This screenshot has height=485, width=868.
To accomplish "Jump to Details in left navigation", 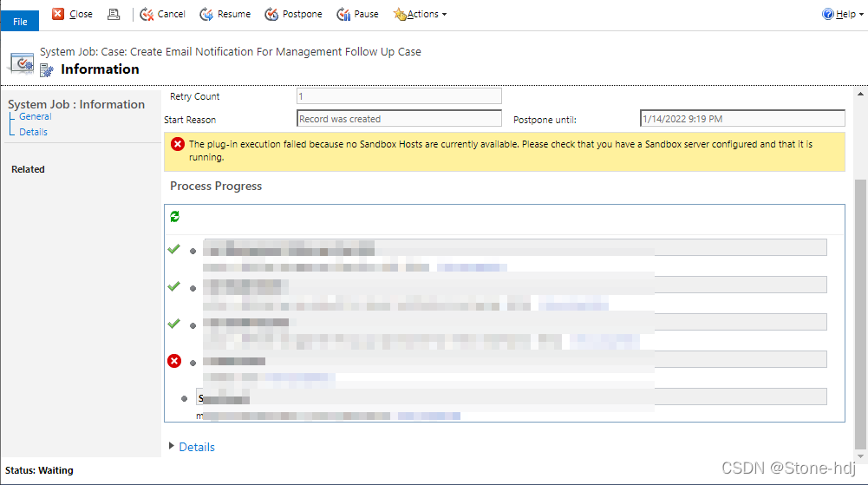I will [33, 132].
